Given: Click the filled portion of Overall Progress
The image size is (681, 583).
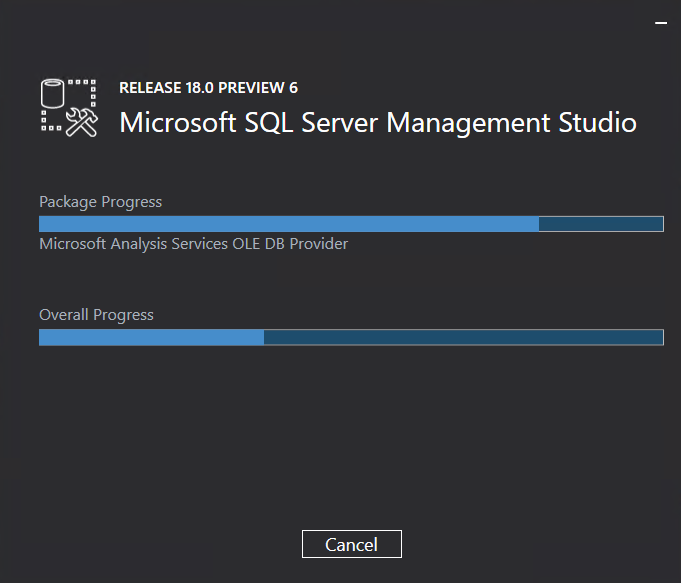Looking at the screenshot, I should 151,337.
